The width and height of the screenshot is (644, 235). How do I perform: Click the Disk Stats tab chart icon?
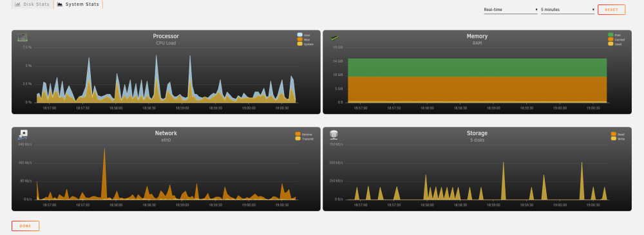pos(17,5)
